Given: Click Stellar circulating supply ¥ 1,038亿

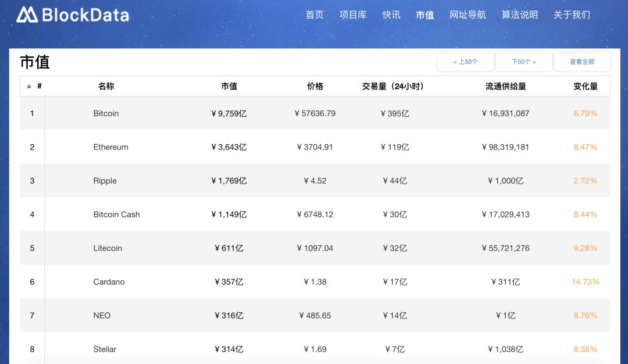Looking at the screenshot, I should pyautogui.click(x=505, y=349).
